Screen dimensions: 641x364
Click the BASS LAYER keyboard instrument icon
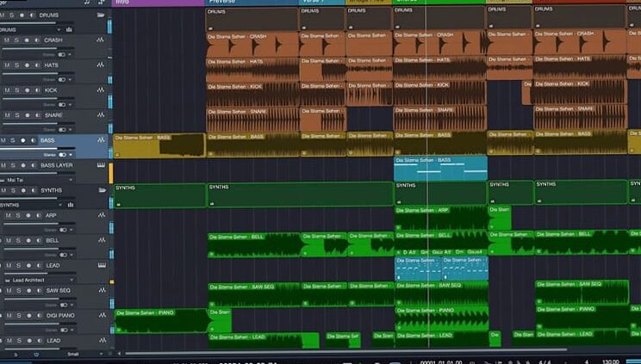[x=101, y=165]
